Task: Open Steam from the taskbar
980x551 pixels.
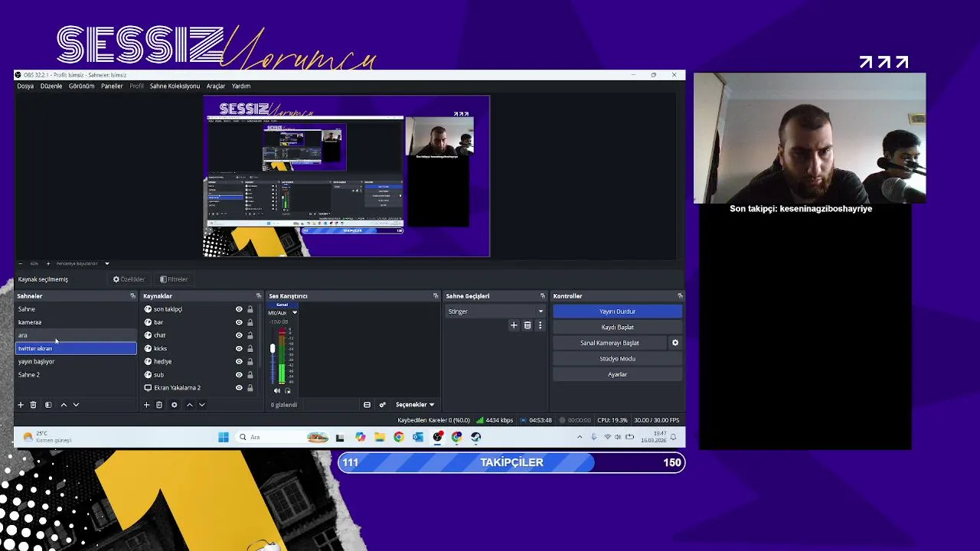Action: (x=476, y=437)
